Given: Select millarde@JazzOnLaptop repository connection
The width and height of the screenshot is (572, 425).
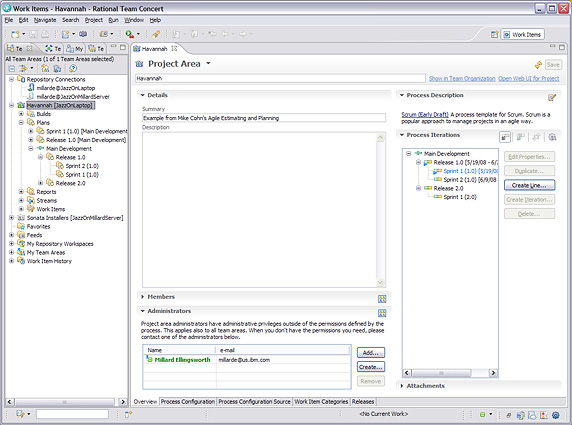Looking at the screenshot, I should pos(66,88).
